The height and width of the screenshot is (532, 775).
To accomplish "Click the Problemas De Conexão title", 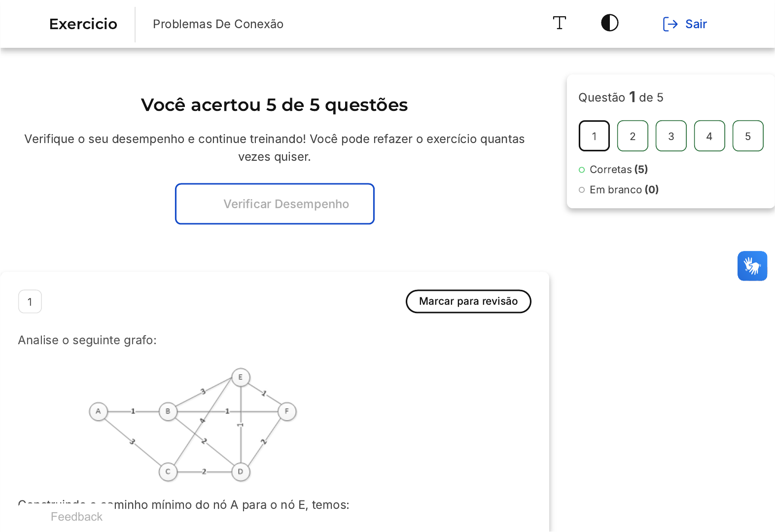I will click(218, 24).
